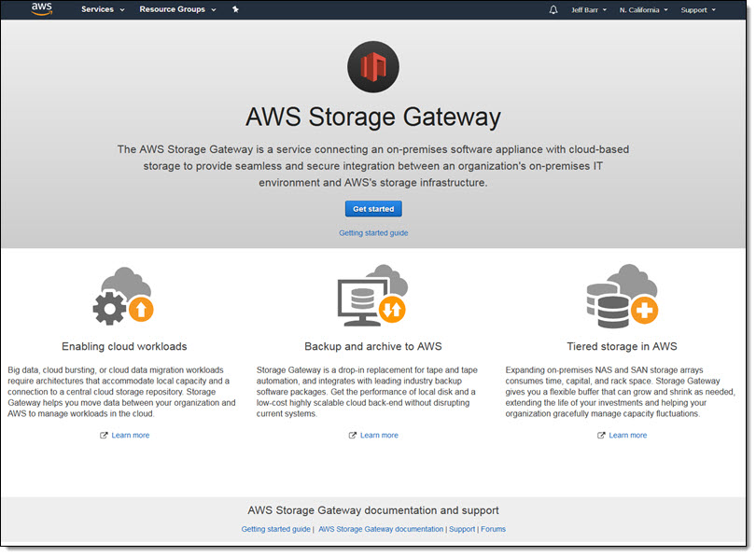Open the notifications bell
This screenshot has width=756, height=556.
click(x=553, y=9)
